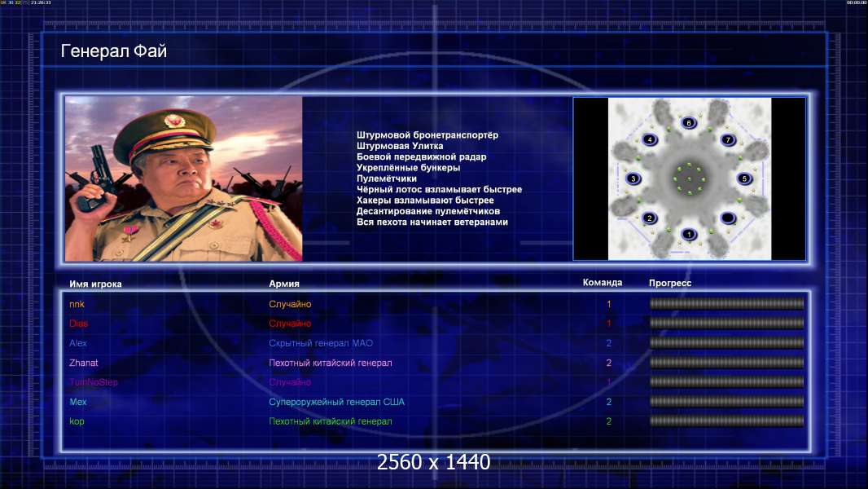The height and width of the screenshot is (489, 868).
Task: Select player name 'TurnNoStep'
Action: click(x=94, y=382)
